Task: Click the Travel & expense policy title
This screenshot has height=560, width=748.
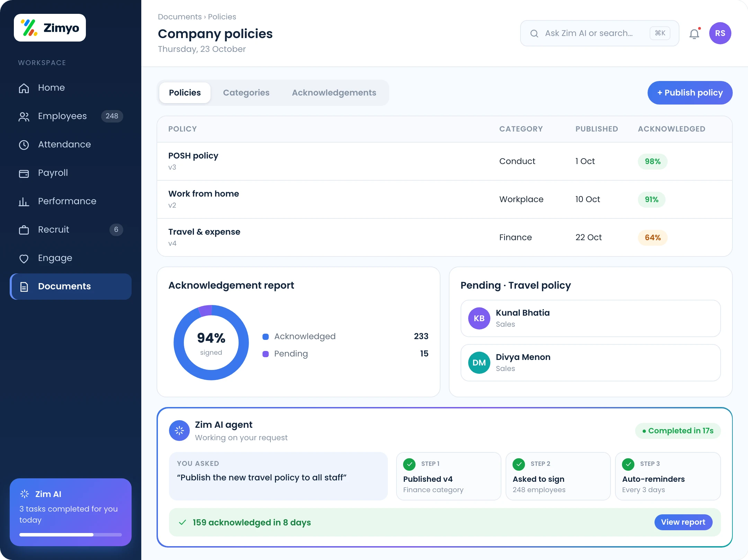Action: (204, 232)
